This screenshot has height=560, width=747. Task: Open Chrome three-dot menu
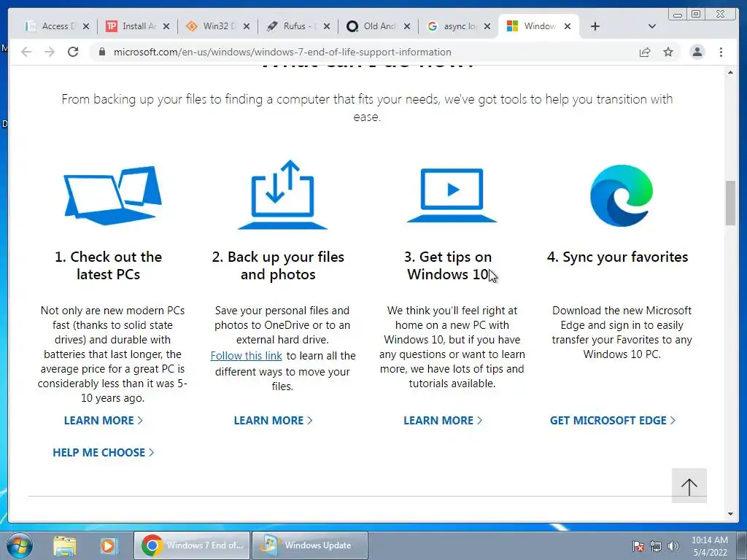click(x=721, y=52)
